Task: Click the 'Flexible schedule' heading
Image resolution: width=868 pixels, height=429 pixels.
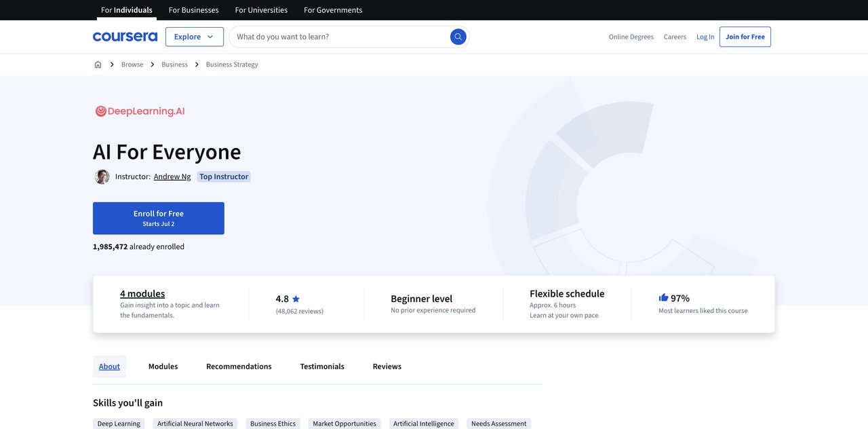Action: 567,293
